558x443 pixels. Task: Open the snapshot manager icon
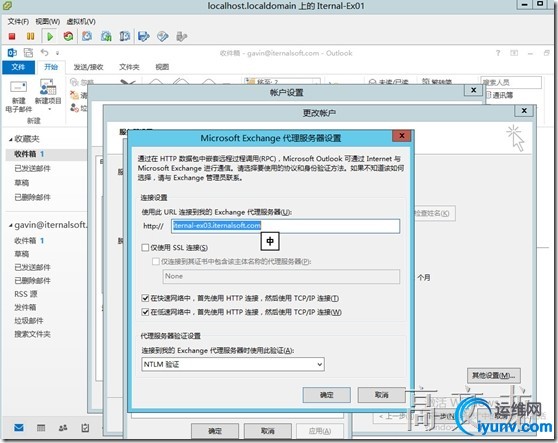pyautogui.click(x=125, y=36)
